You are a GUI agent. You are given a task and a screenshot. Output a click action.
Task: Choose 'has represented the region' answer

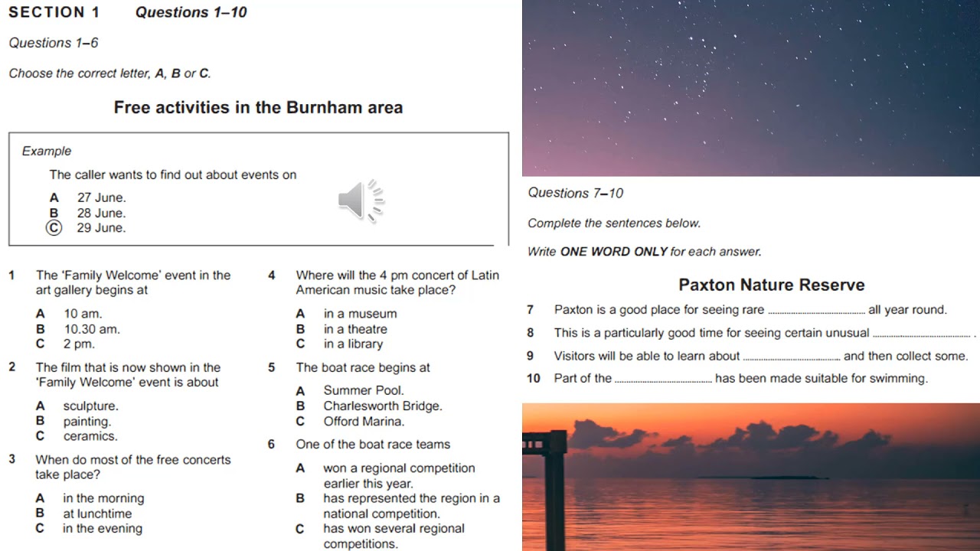click(x=398, y=506)
